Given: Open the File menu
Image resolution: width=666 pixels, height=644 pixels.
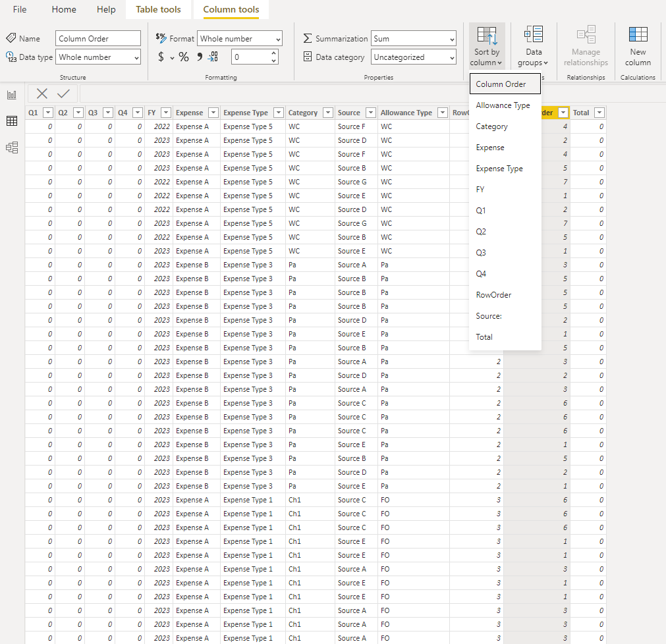Looking at the screenshot, I should 20,9.
